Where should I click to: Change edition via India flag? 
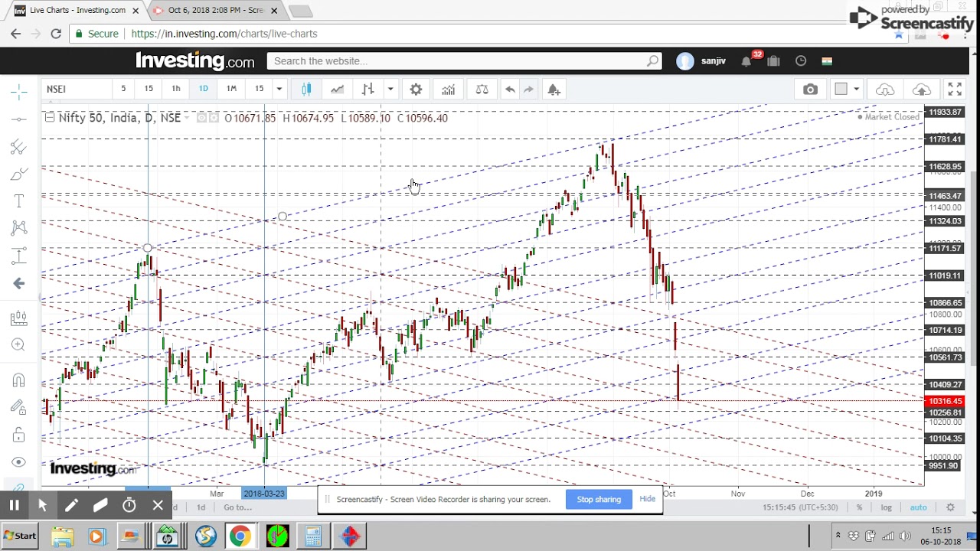click(827, 61)
